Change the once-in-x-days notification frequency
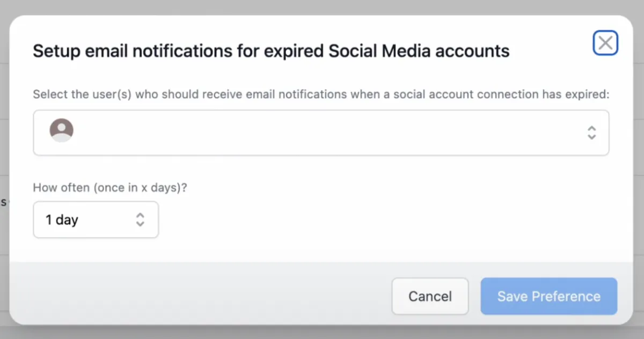This screenshot has width=644, height=339. 96,219
